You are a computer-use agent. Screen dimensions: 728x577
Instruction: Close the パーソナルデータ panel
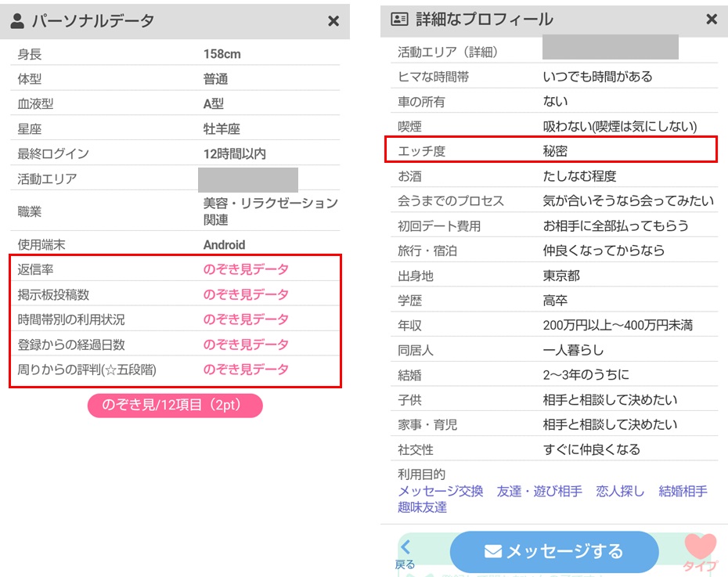[333, 21]
